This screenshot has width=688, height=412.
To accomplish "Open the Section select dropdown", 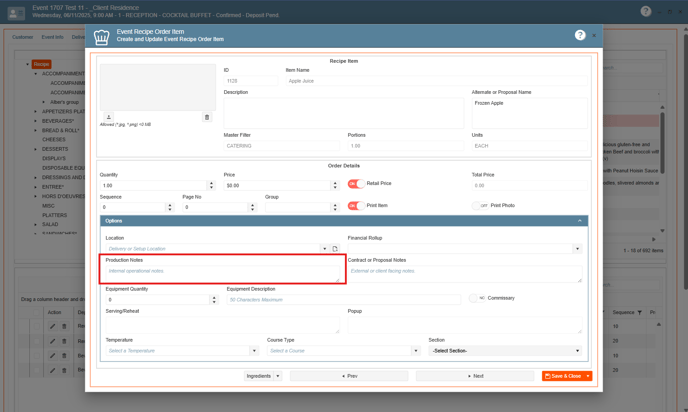I will pyautogui.click(x=577, y=351).
